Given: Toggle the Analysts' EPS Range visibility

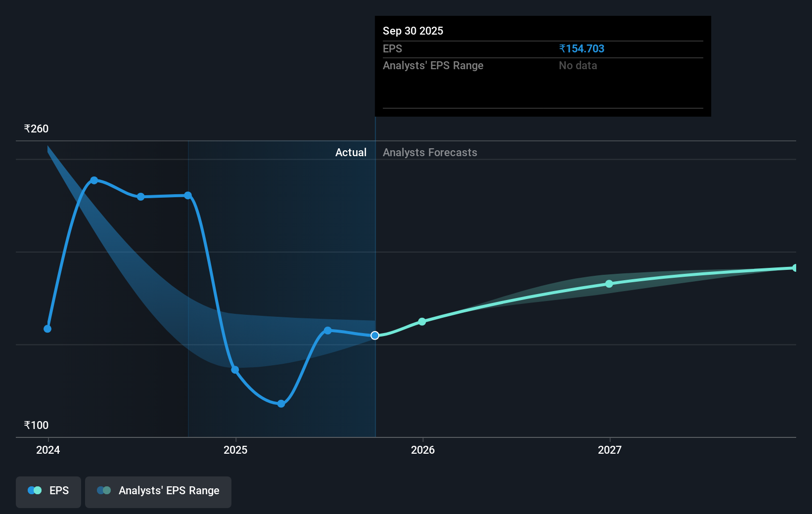Looking at the screenshot, I should pyautogui.click(x=158, y=492).
